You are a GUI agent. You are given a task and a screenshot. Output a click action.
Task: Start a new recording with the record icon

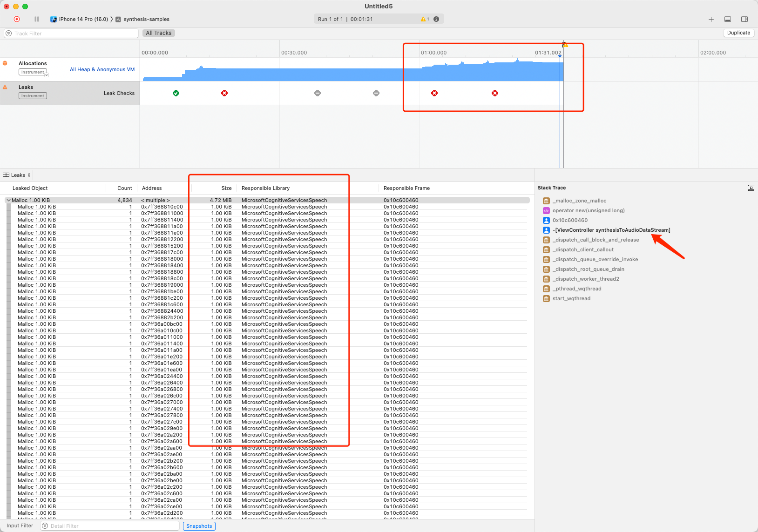tap(17, 19)
